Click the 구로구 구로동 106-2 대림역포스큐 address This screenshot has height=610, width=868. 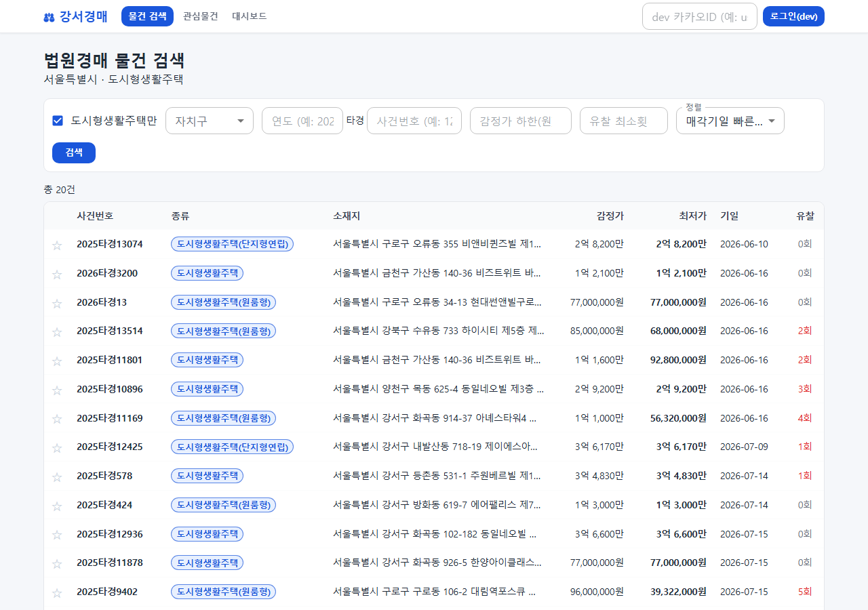coord(435,592)
